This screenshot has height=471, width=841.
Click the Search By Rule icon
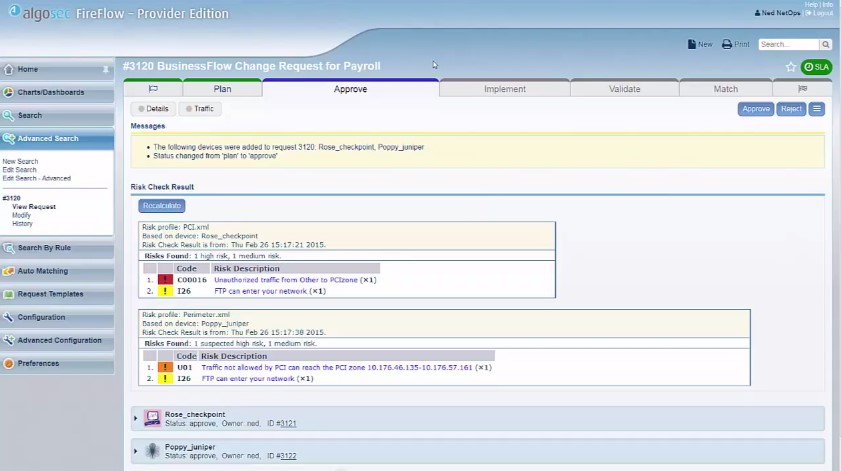(9, 248)
